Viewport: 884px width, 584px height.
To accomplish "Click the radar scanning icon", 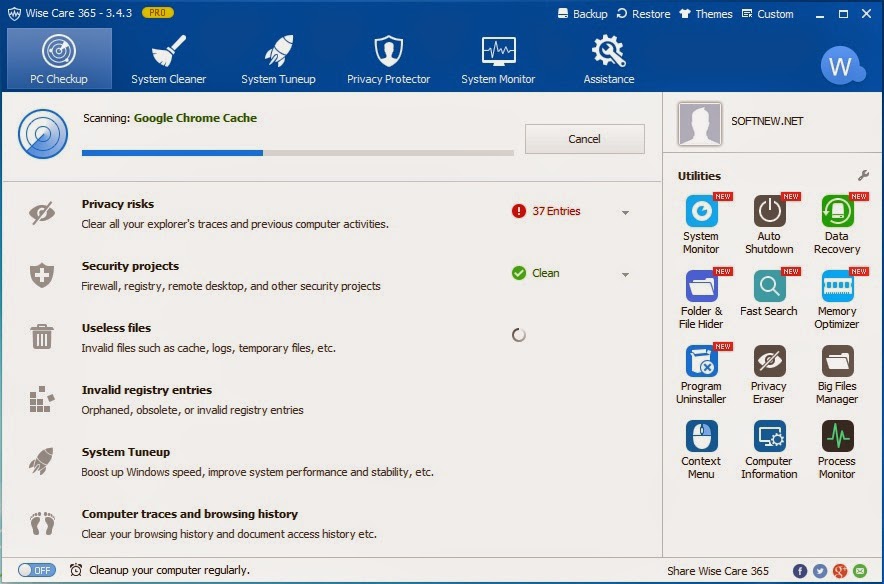I will [43, 134].
